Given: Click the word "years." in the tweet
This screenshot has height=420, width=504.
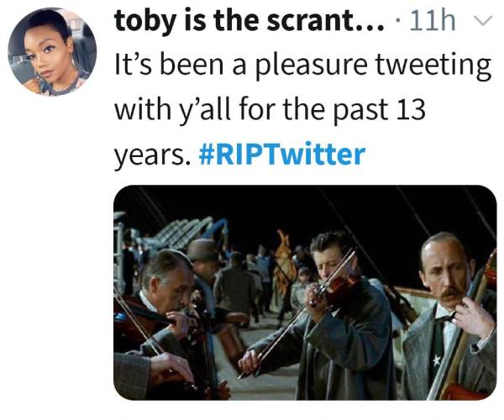Looking at the screenshot, I should (x=152, y=155).
